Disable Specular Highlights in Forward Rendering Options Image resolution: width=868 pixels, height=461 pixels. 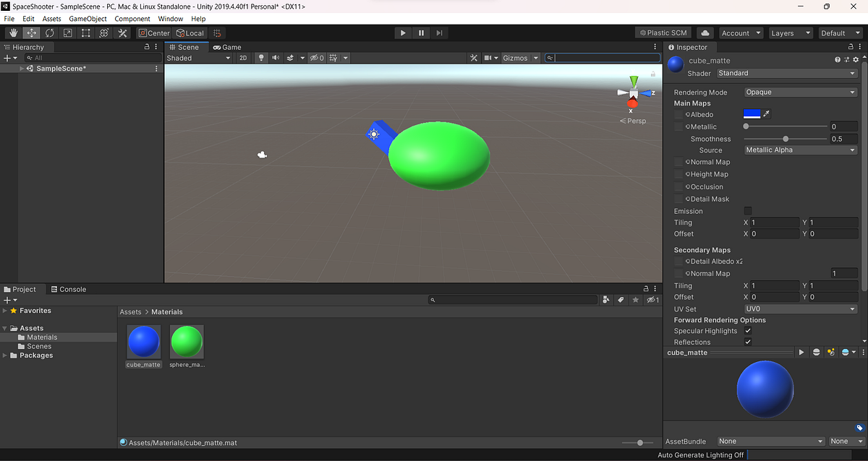(748, 330)
